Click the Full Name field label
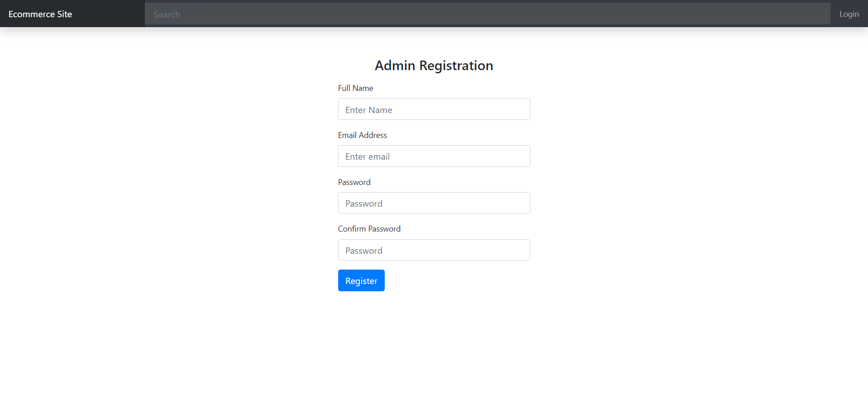The height and width of the screenshot is (403, 868). tap(355, 88)
